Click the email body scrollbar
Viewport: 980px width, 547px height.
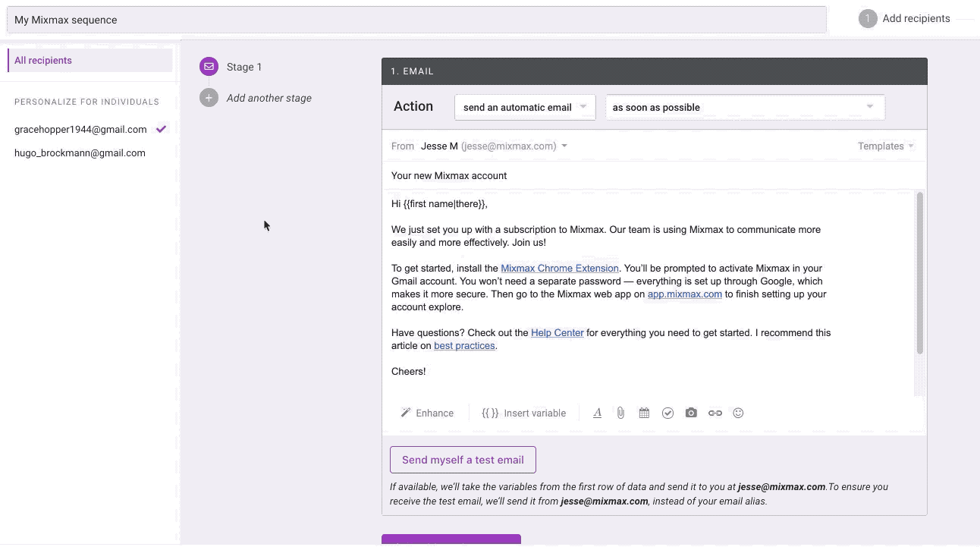[920, 273]
